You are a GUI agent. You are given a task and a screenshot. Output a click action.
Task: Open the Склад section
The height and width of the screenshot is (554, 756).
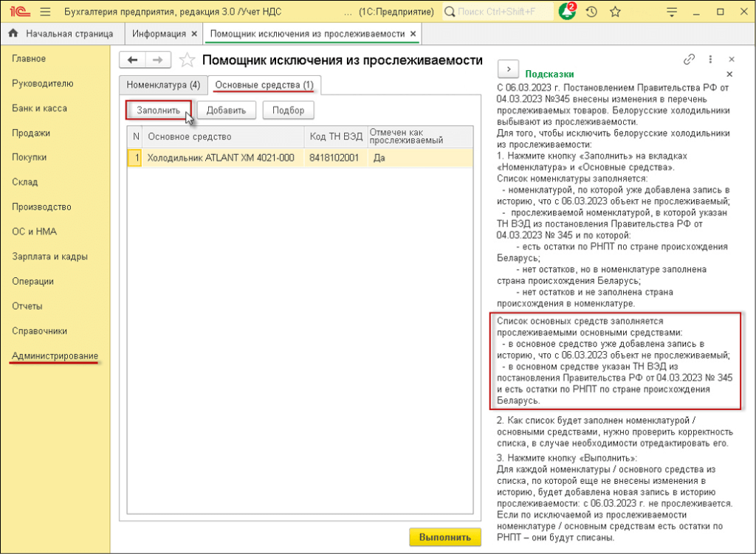(x=24, y=182)
